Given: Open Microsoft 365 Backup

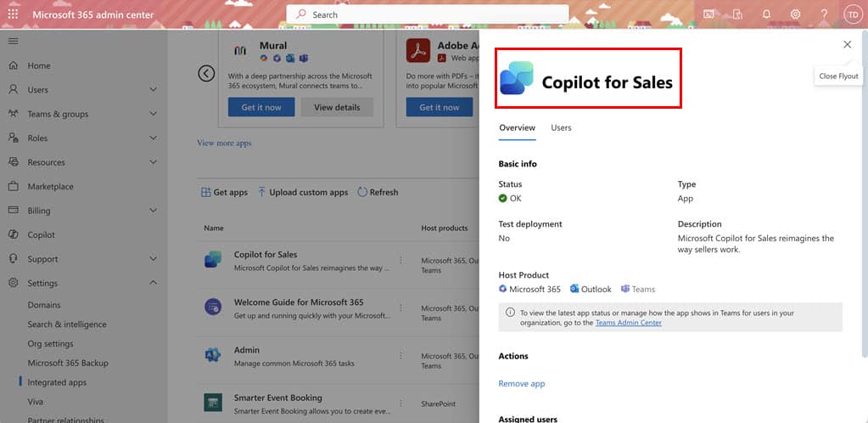Looking at the screenshot, I should 68,364.
